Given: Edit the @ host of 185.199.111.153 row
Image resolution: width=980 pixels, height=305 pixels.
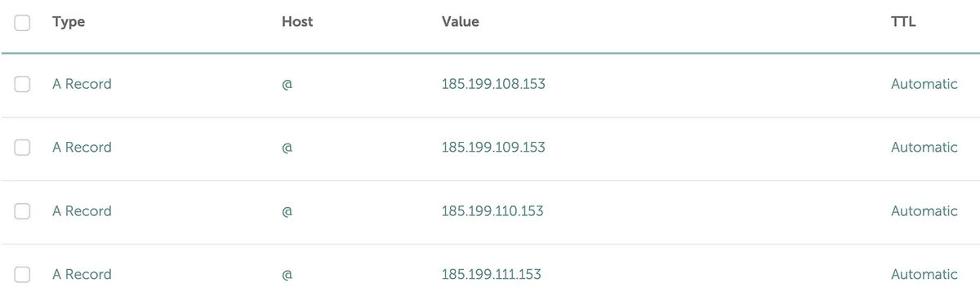Looking at the screenshot, I should click(287, 276).
